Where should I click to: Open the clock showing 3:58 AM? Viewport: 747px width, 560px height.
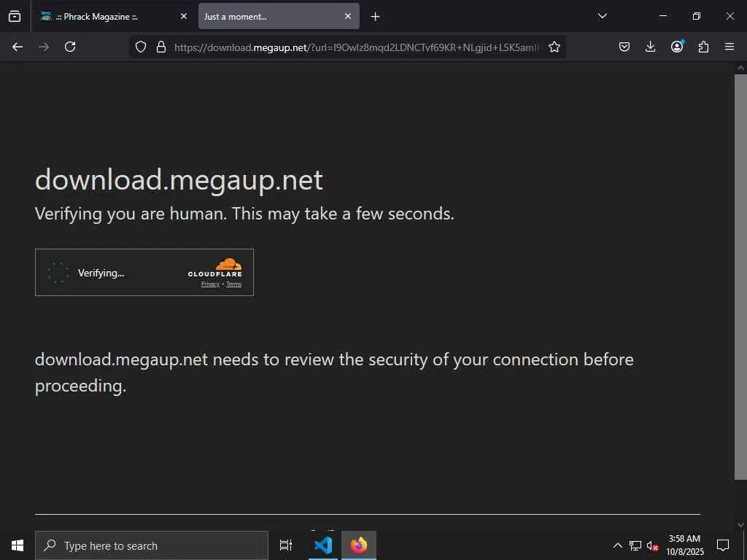click(x=684, y=545)
